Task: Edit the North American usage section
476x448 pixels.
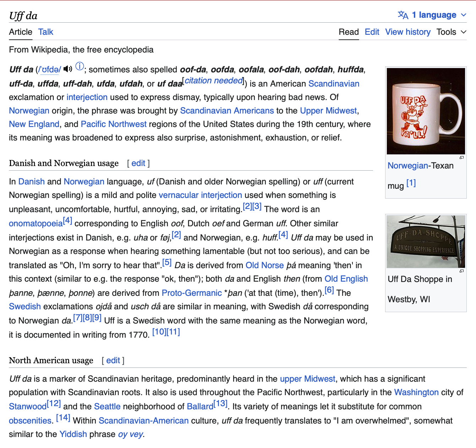Action: (113, 360)
